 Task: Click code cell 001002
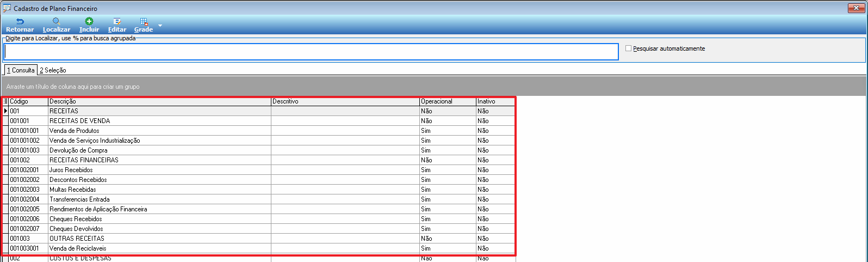(x=28, y=160)
